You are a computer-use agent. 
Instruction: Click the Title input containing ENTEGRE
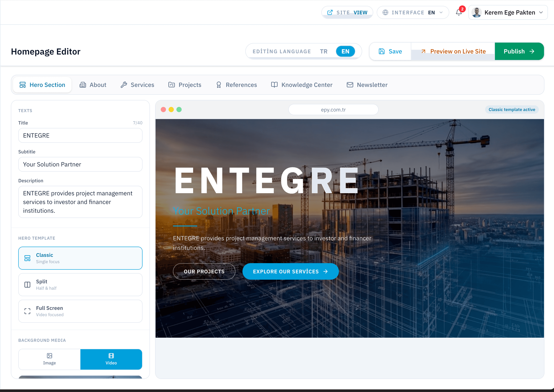click(80, 135)
